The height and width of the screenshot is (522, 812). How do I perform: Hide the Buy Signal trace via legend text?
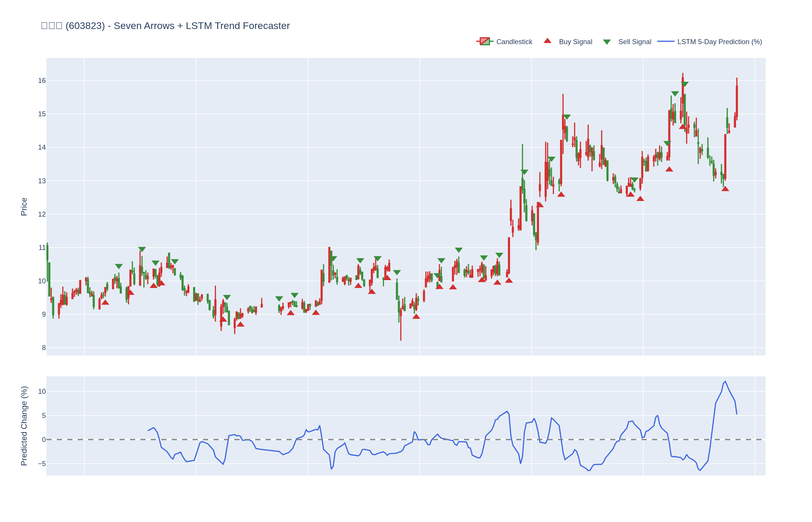[575, 42]
